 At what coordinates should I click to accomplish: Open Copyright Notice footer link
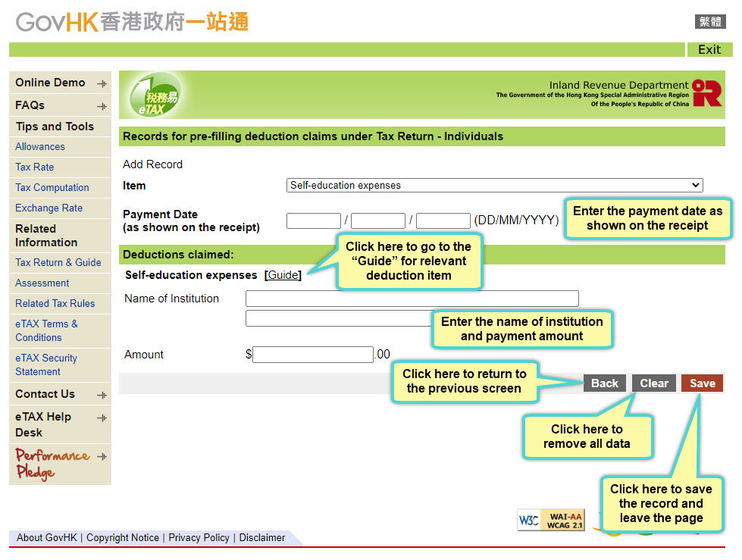click(123, 538)
